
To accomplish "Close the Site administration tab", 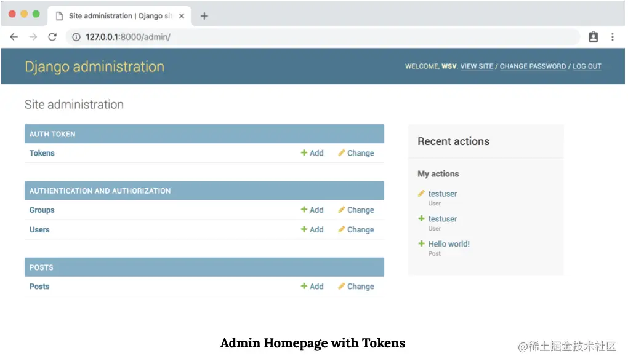I will tap(182, 16).
